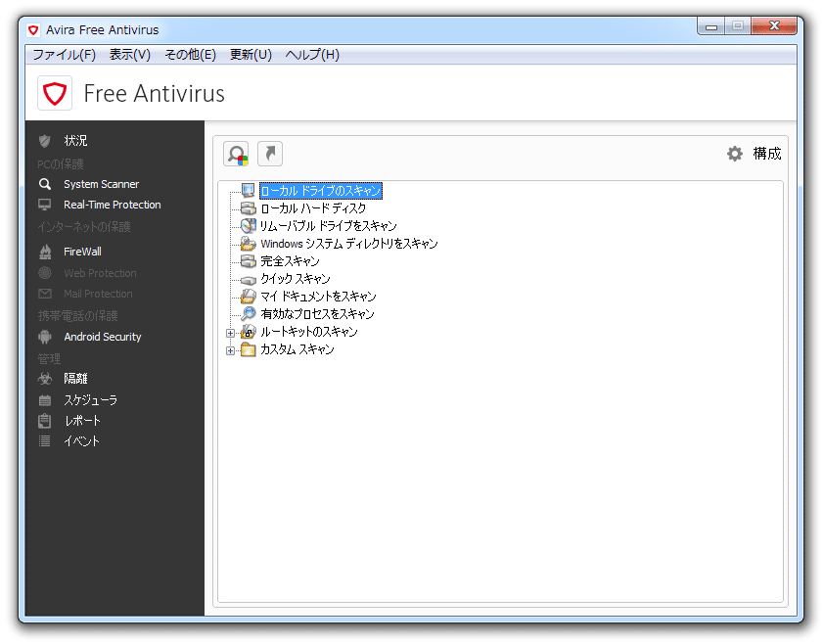Click the Avira icon in the title bar
This screenshot has width=823, height=644.
[x=33, y=30]
